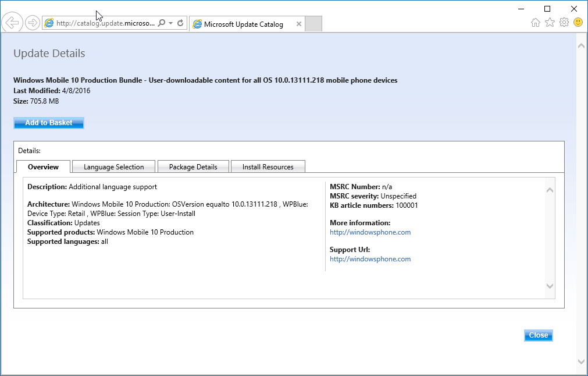Open a new blank browser tab
The width and height of the screenshot is (588, 376).
(x=313, y=24)
